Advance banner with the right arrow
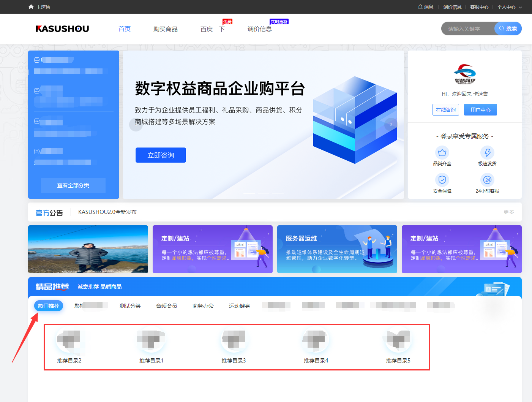Screen dimensions: 532x402 [391, 124]
